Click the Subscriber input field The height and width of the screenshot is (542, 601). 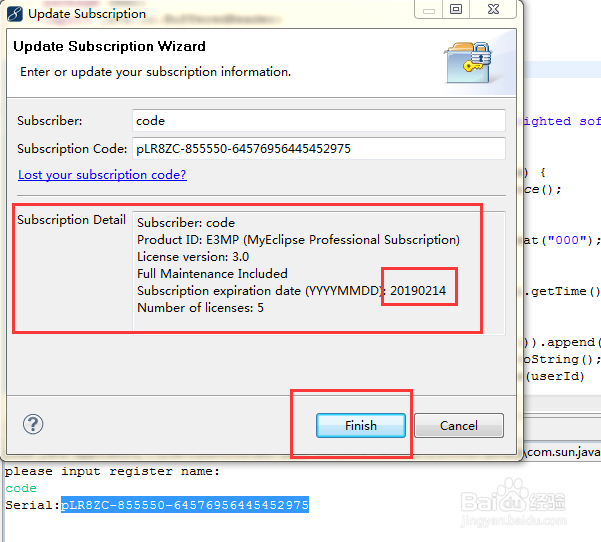coord(319,121)
